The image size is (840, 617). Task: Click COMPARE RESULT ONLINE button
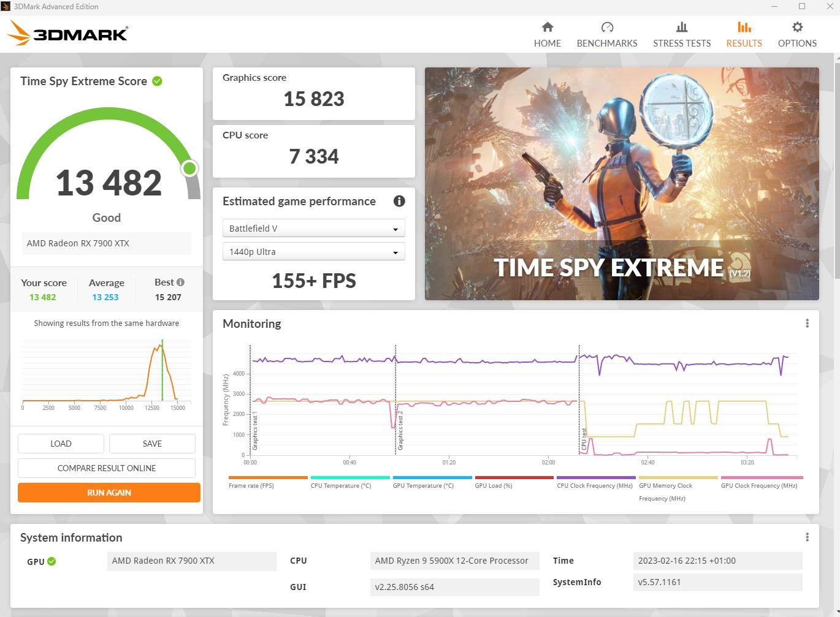(107, 468)
